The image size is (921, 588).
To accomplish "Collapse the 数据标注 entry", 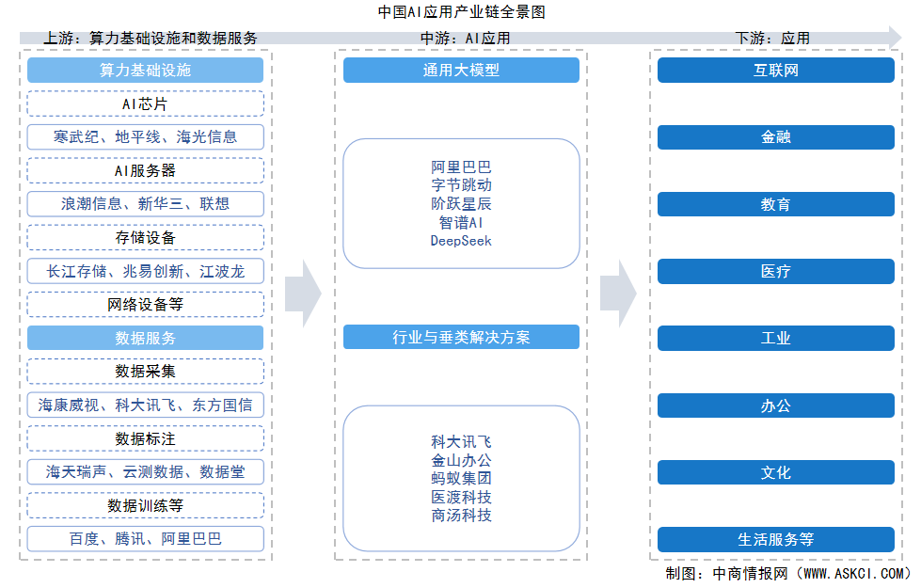I will pos(146,438).
